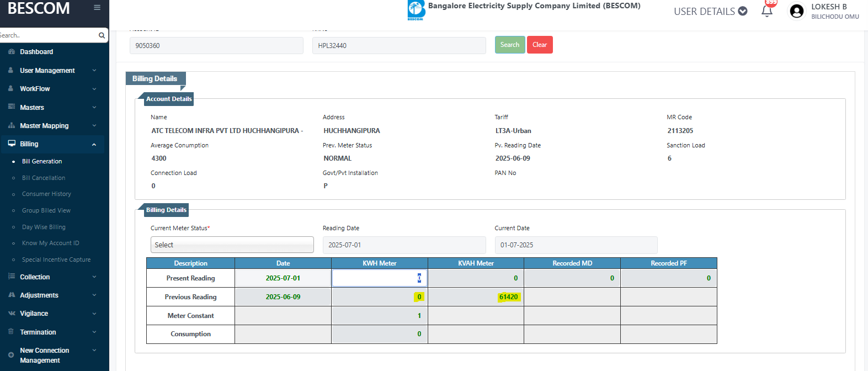The width and height of the screenshot is (868, 371).
Task: Click the Present Reading KWH Meter input
Action: coord(379,278)
